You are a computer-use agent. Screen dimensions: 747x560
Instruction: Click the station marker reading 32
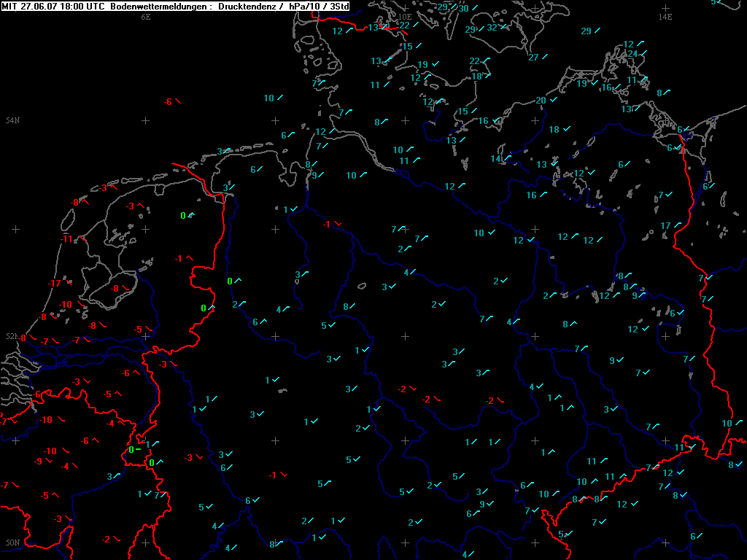pyautogui.click(x=492, y=28)
